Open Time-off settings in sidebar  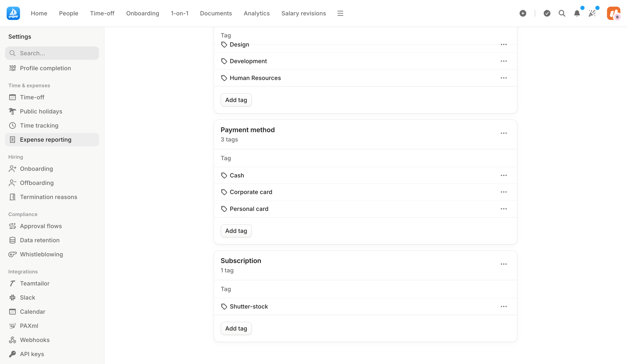[52, 97]
